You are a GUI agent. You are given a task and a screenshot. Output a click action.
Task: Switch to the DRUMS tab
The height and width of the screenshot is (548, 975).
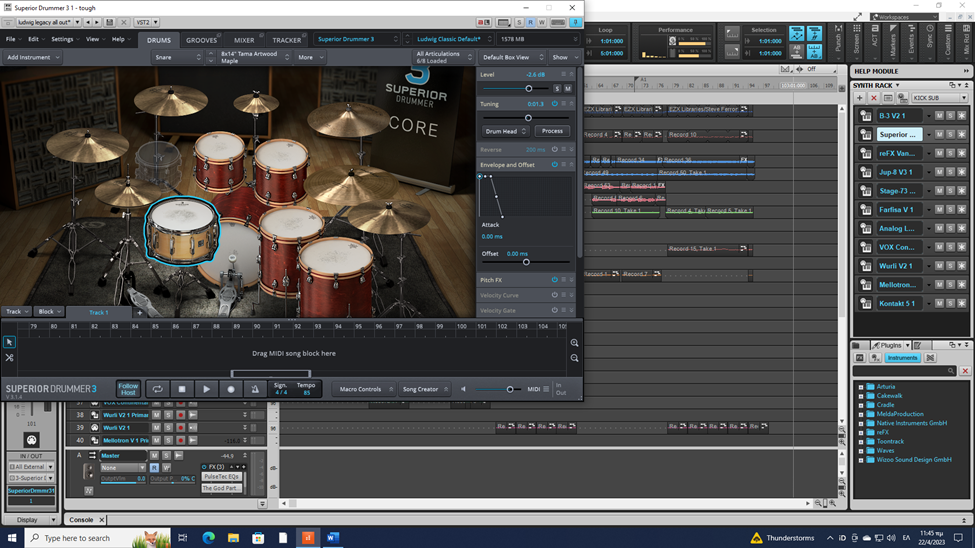click(x=159, y=40)
